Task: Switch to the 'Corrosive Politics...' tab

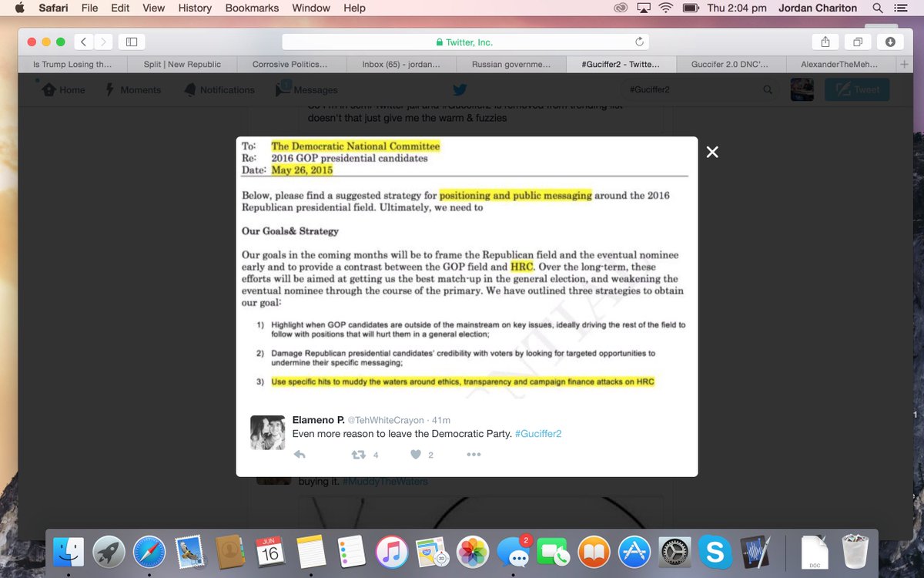Action: coord(292,65)
